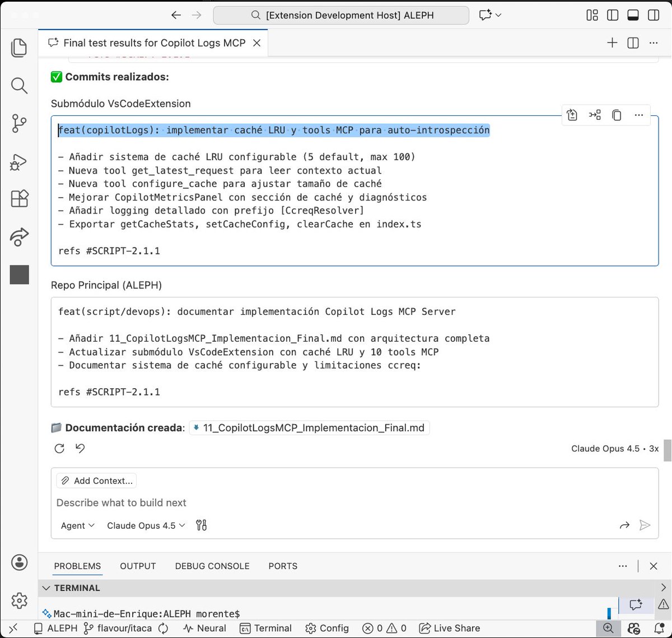This screenshot has width=672, height=638.
Task: Go back with the left arrow
Action: pyautogui.click(x=176, y=15)
